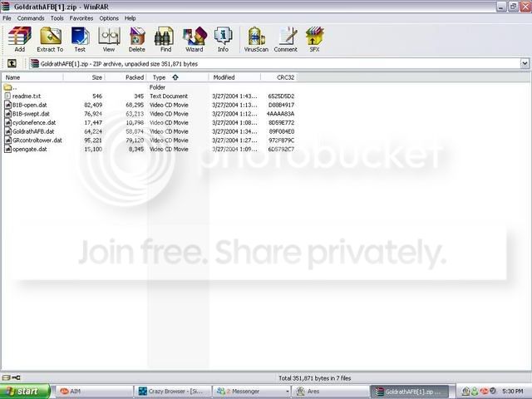This screenshot has width=532, height=399.
Task: Select the GRcontroltower.dat file
Action: pyautogui.click(x=37, y=140)
